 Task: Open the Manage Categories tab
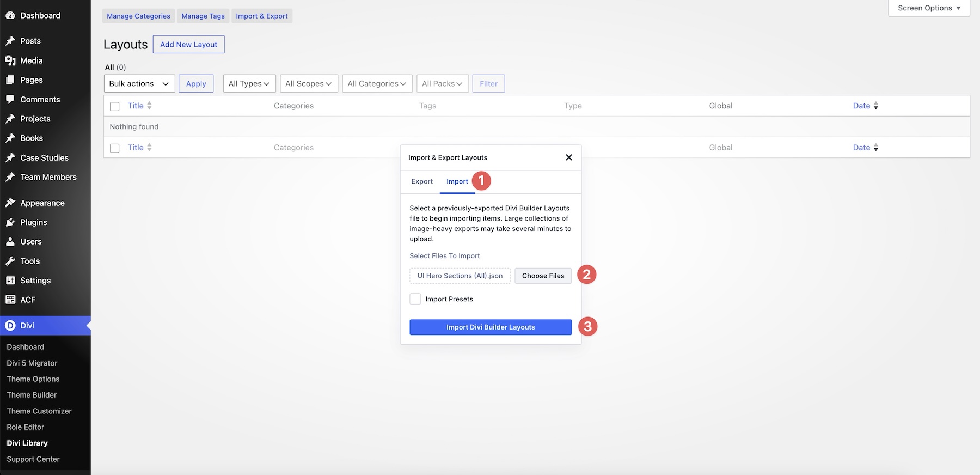[138, 16]
